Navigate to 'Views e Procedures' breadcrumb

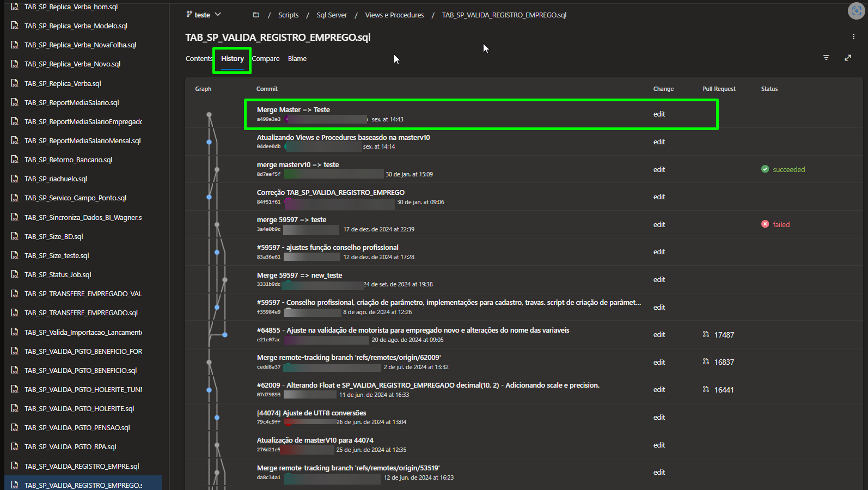[x=394, y=15]
